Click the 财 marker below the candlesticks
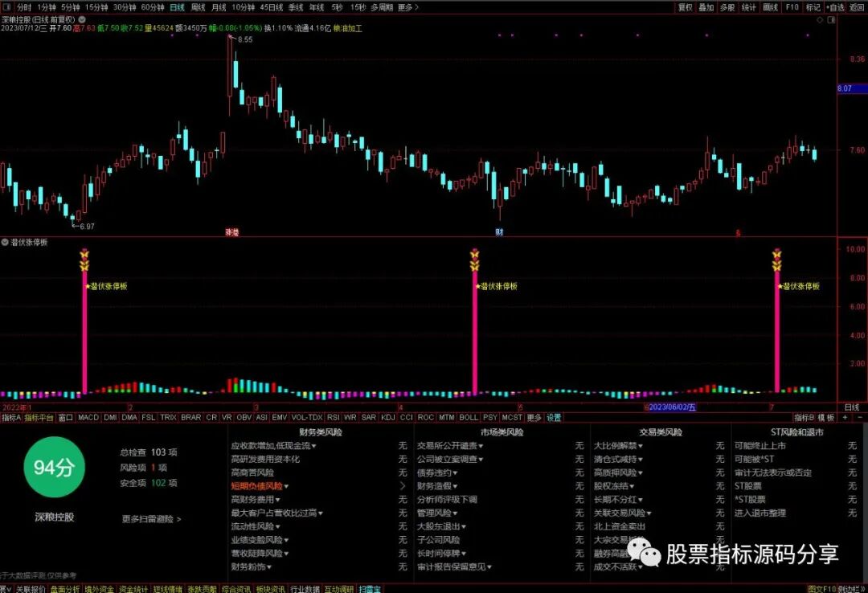Viewport: 868px width, 593px height. tap(499, 232)
